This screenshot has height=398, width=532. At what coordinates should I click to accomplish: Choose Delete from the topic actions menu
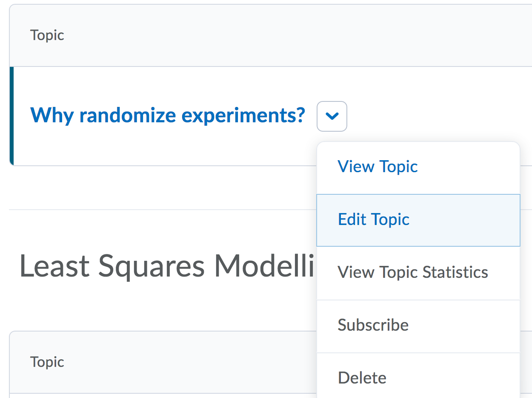point(362,378)
